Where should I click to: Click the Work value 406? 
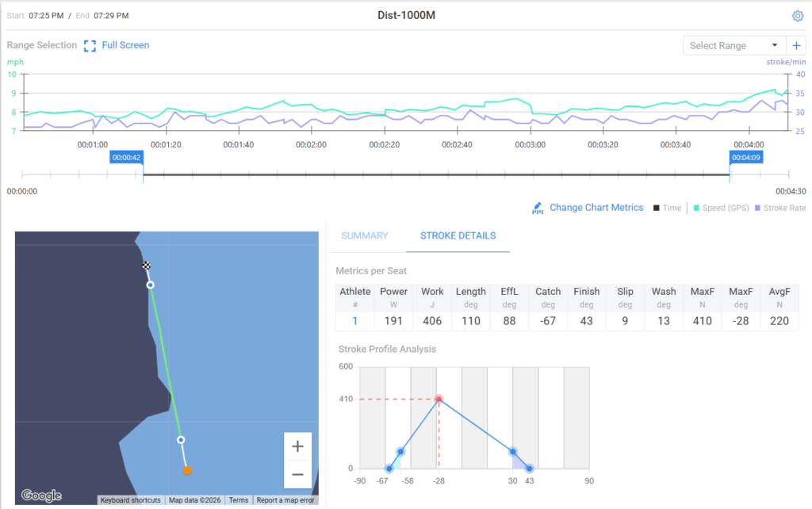tap(432, 321)
